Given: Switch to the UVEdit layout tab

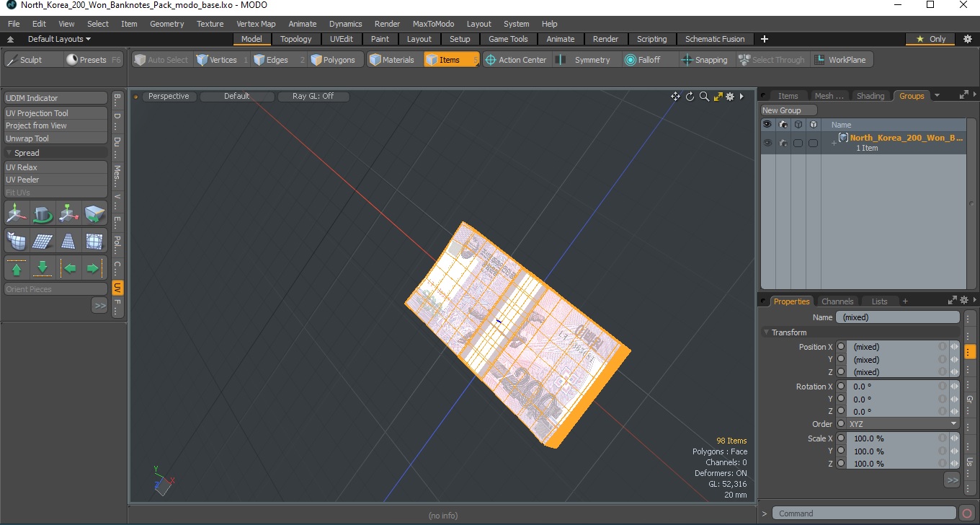Looking at the screenshot, I should pyautogui.click(x=342, y=39).
